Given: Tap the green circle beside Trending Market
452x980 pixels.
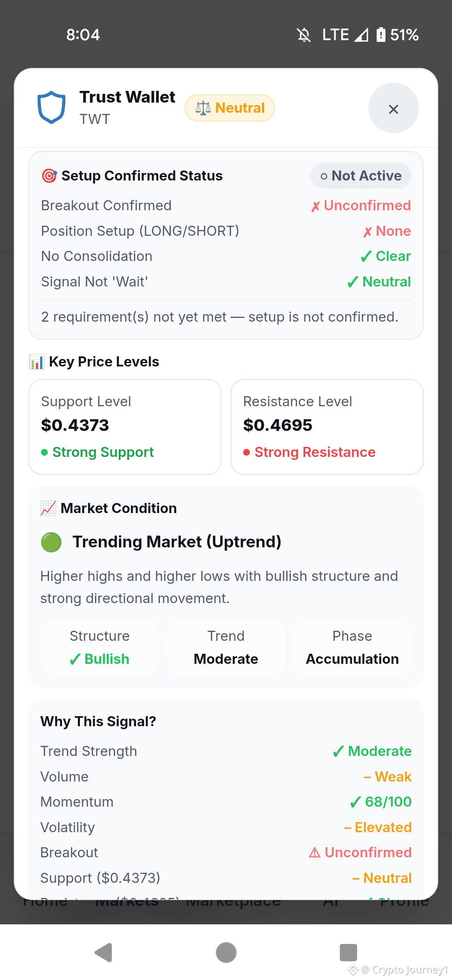Looking at the screenshot, I should [x=51, y=542].
